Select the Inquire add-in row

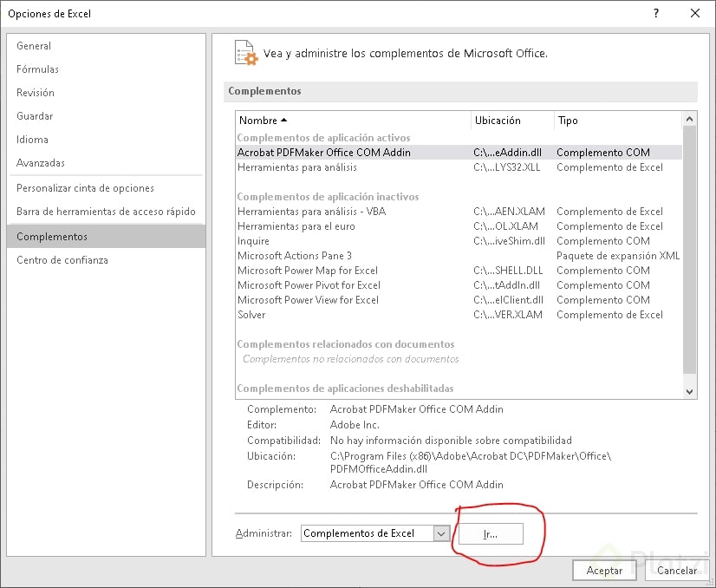pyautogui.click(x=459, y=241)
